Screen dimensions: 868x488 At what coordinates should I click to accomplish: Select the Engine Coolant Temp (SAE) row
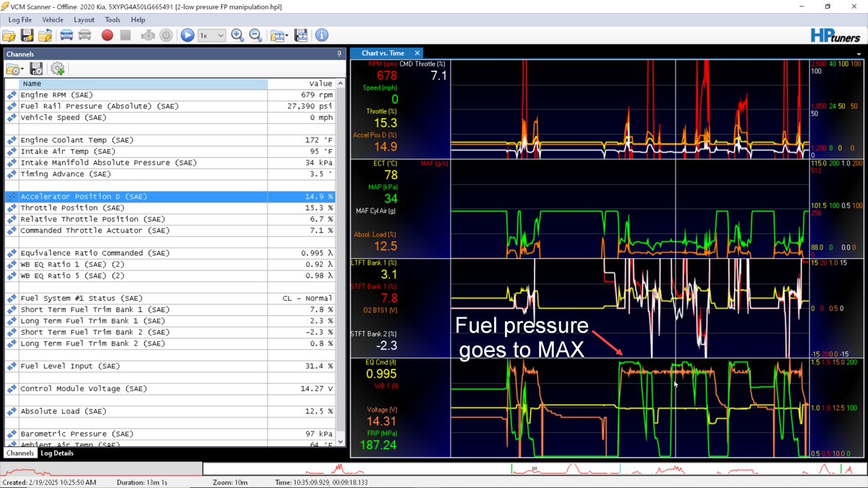pos(170,140)
